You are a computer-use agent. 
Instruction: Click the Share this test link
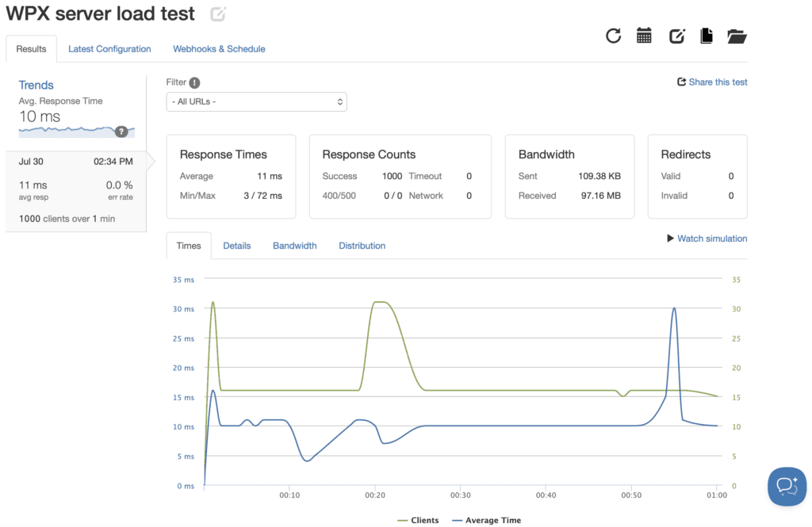(x=718, y=82)
